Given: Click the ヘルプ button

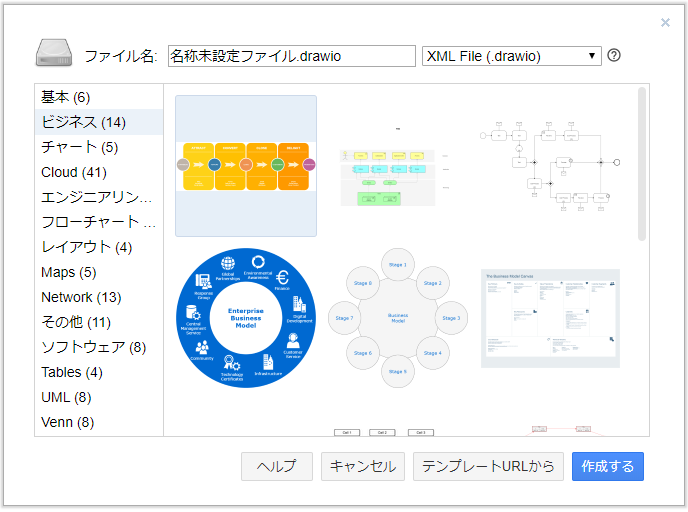Looking at the screenshot, I should click(277, 466).
